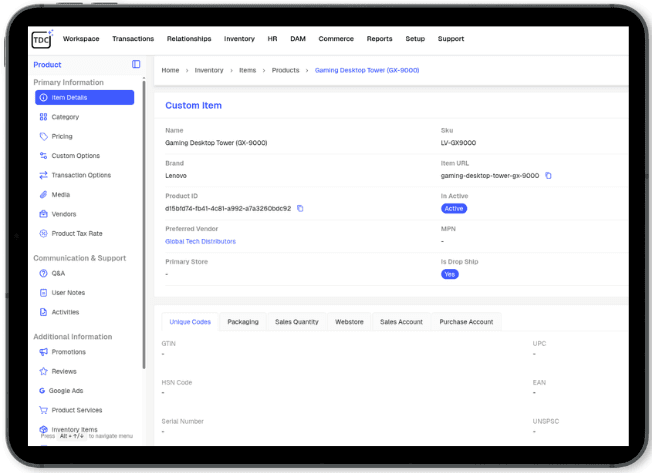Click the Media paperclip icon
Screen dimensions: 652x473
point(43,195)
